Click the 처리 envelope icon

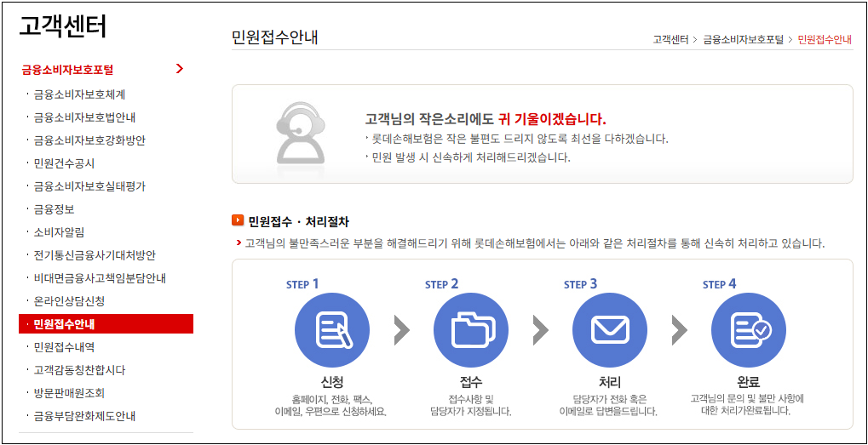coord(610,331)
